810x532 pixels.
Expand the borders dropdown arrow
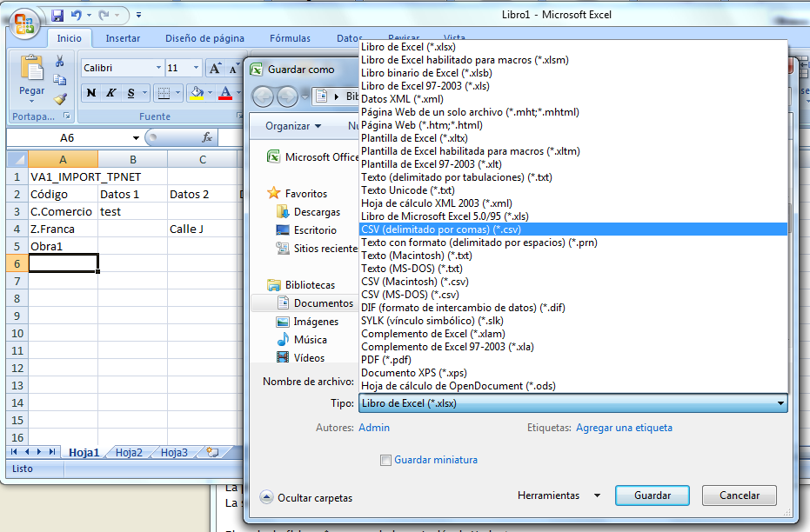[177, 93]
